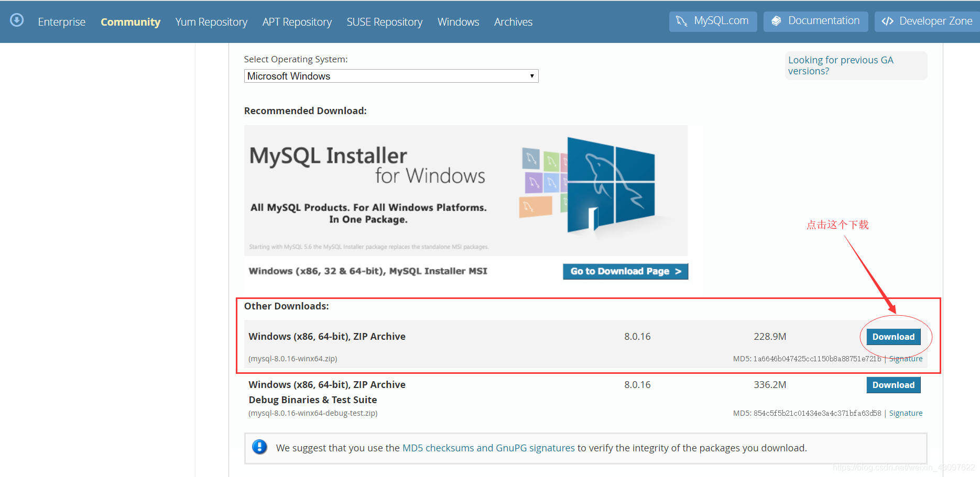Click the code brackets icon for Developer Zone

click(x=887, y=21)
